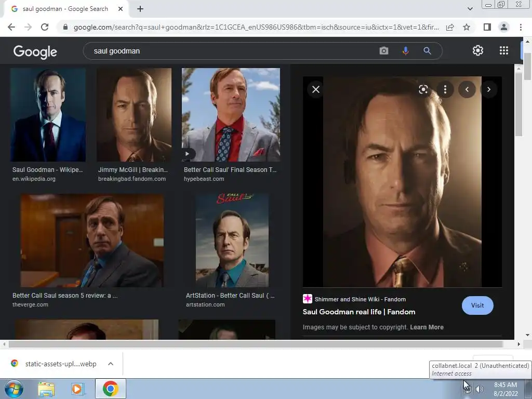532x399 pixels.
Task: Launch the media player from taskbar
Action: (x=78, y=389)
